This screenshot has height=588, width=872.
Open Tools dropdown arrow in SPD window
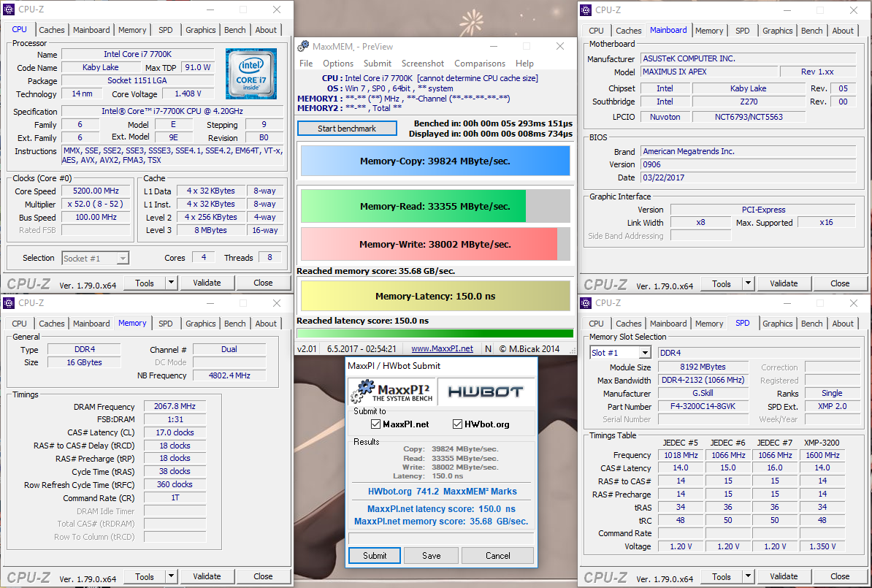pyautogui.click(x=749, y=576)
